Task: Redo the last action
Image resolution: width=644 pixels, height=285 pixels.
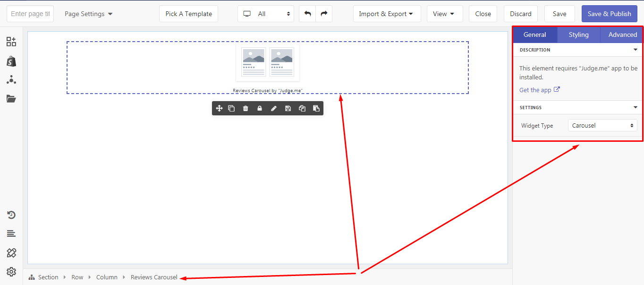Action: pyautogui.click(x=324, y=14)
